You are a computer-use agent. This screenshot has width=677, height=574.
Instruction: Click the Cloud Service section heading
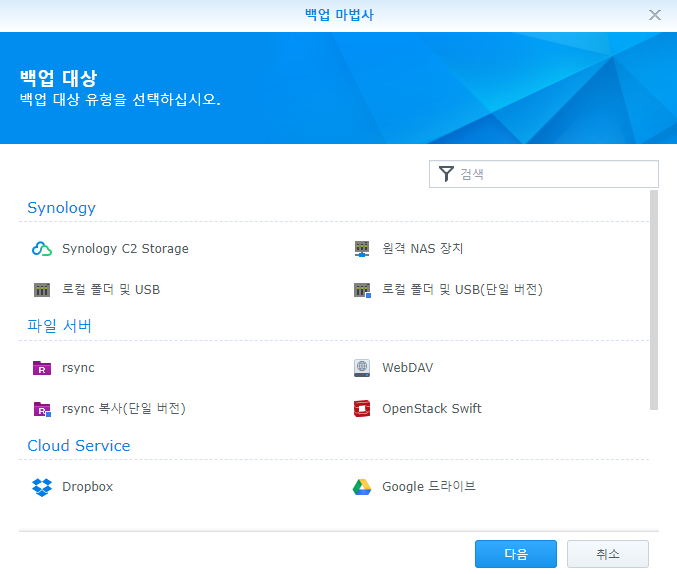[79, 446]
